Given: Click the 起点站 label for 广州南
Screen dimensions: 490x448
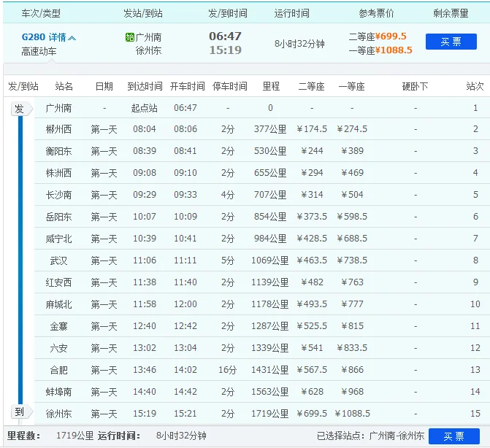Looking at the screenshot, I should point(144,108).
